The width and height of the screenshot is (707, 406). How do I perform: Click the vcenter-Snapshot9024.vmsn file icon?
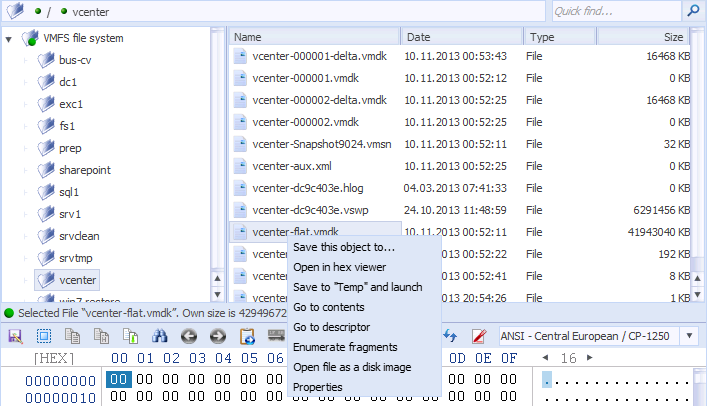click(x=240, y=144)
